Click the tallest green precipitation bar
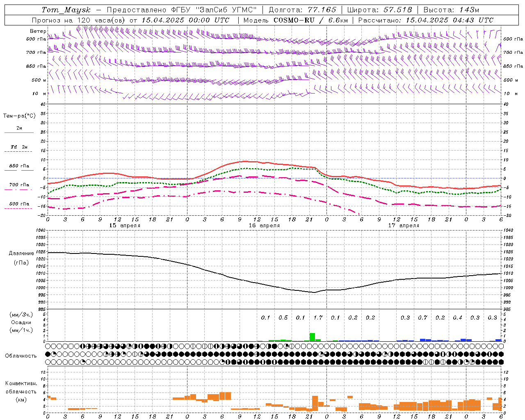 (x=312, y=337)
